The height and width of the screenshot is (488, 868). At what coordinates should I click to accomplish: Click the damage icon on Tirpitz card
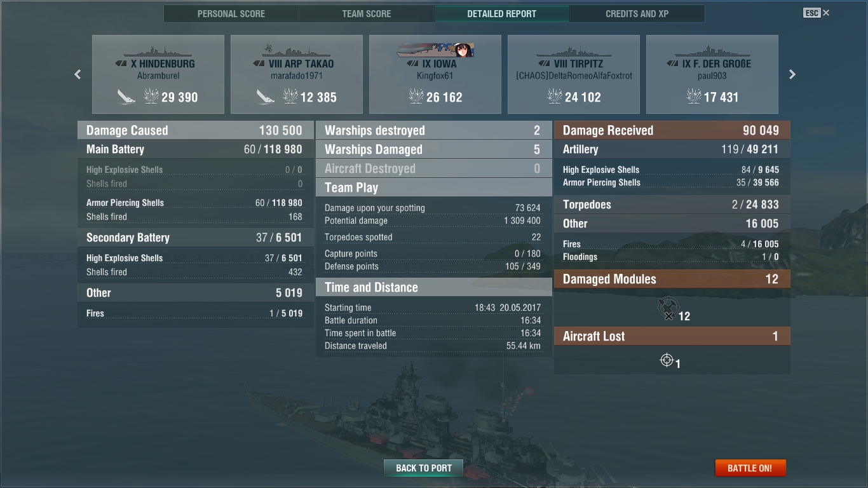click(x=555, y=97)
